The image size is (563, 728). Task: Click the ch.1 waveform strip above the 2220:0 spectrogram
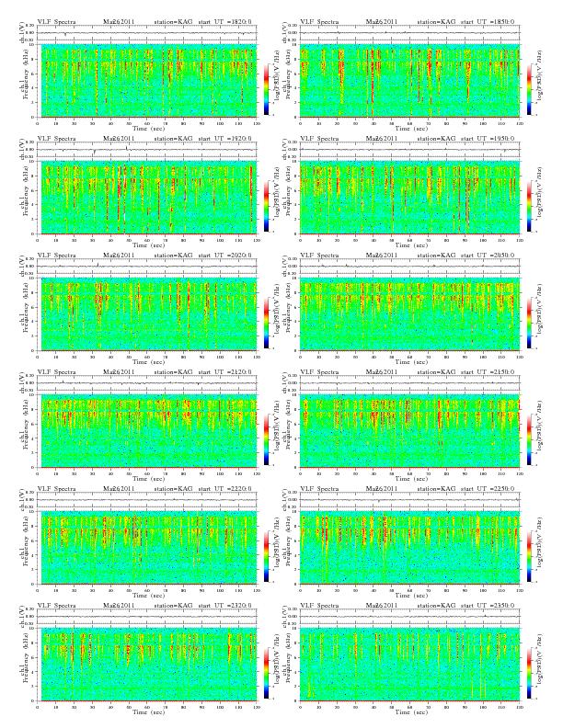tap(147, 500)
